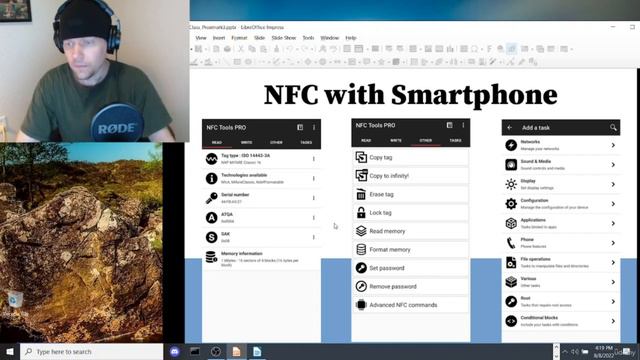Click the Copy icon in toolbar
The image size is (640, 360).
click(252, 49)
